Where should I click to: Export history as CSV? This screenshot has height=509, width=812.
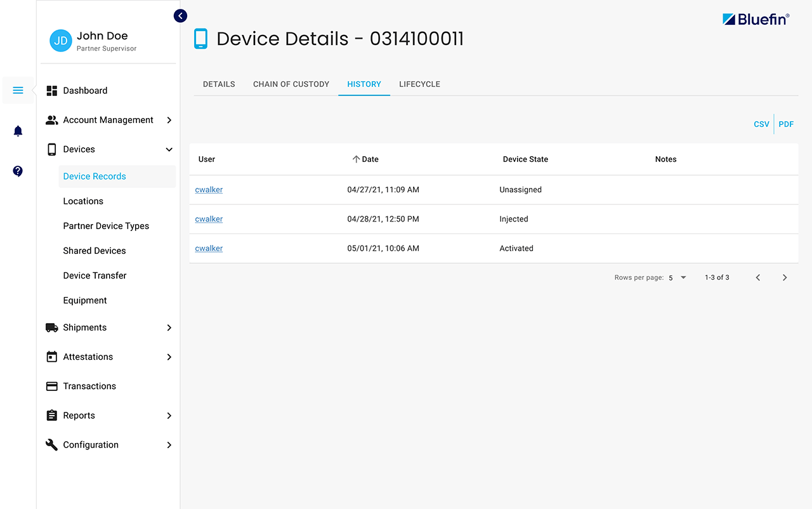761,124
